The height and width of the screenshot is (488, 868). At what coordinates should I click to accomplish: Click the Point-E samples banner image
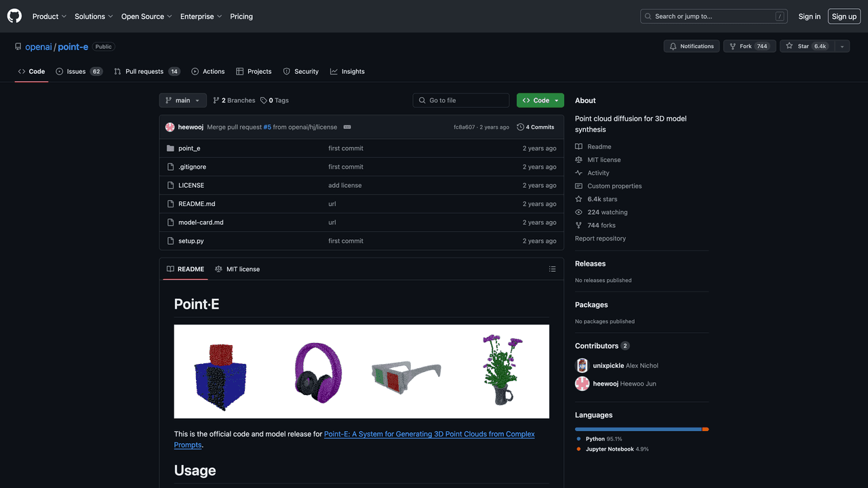361,371
